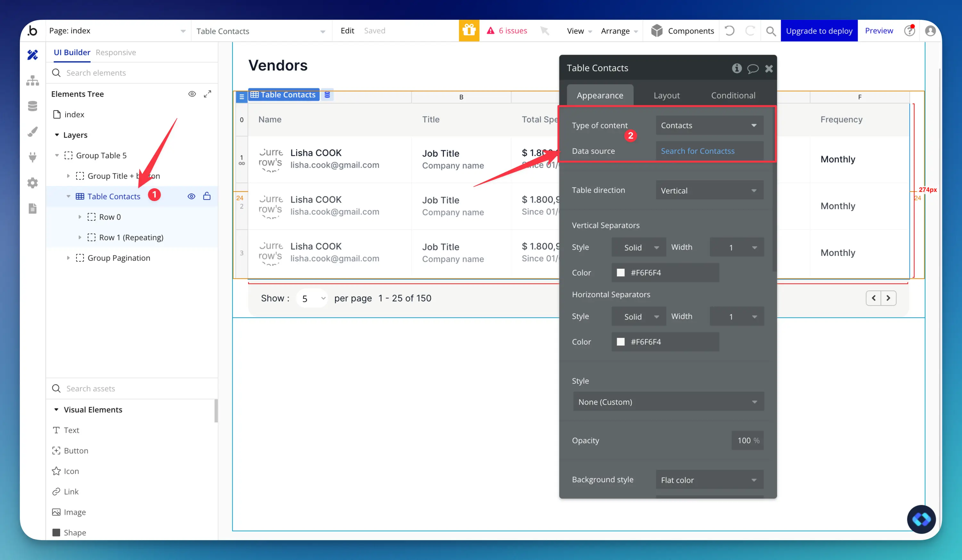Click the table menu icon at corner

[x=241, y=97]
